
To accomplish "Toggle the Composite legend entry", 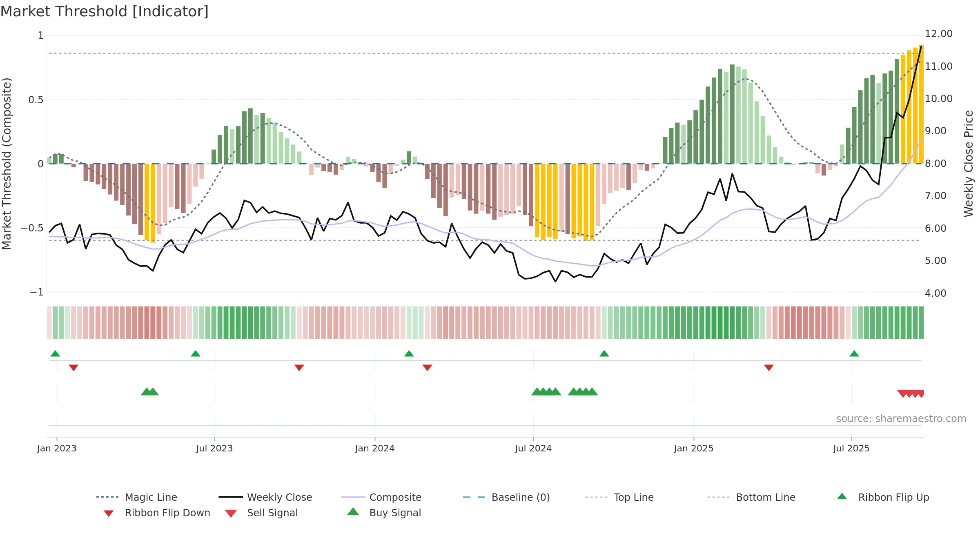I will pyautogui.click(x=381, y=497).
